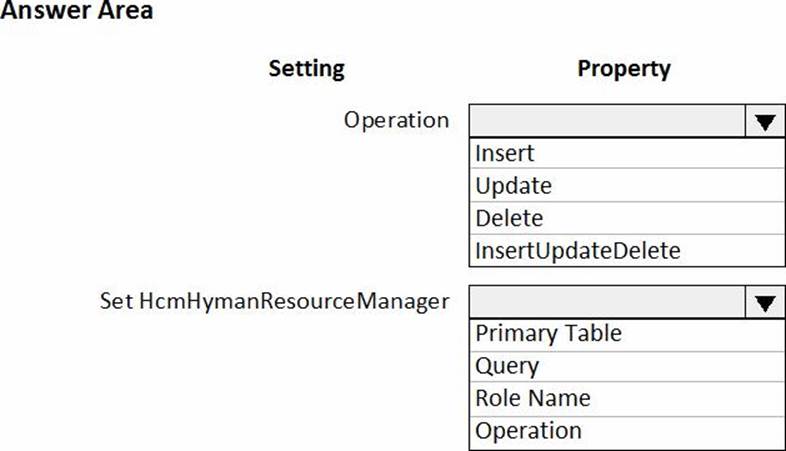Image resolution: width=786 pixels, height=451 pixels.
Task: Collapse the Operation dropdown using its arrow
Action: [765, 122]
